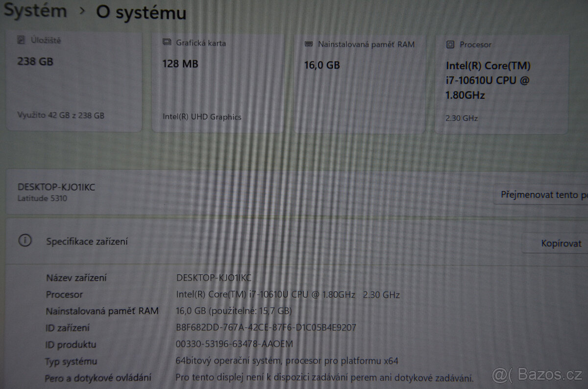
Task: Click the 'Latitude 5310' model text
Action: click(x=42, y=198)
